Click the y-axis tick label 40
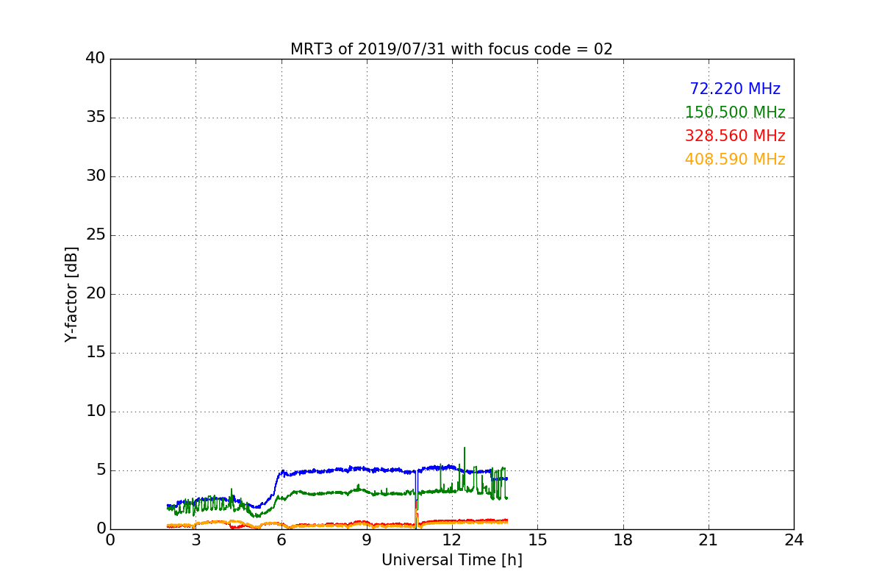This screenshot has height=588, width=882. tap(96, 59)
